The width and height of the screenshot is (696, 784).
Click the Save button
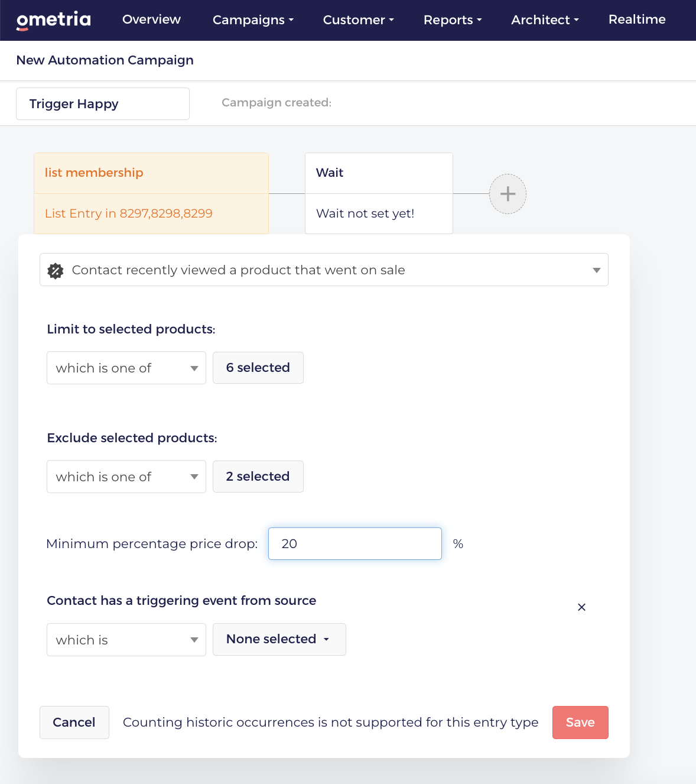coord(580,723)
